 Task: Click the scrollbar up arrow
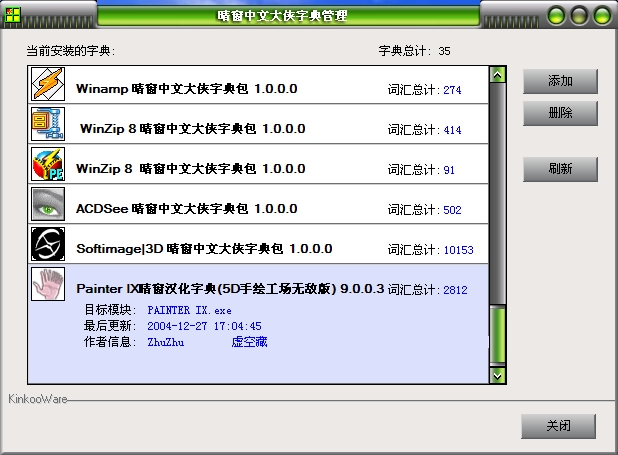(497, 75)
